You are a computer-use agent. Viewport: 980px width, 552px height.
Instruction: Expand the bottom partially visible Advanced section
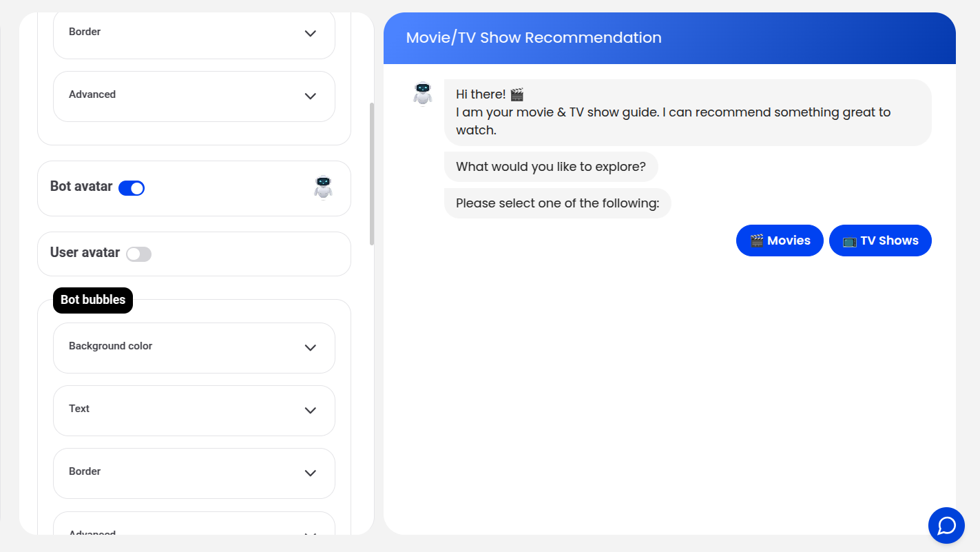click(194, 531)
